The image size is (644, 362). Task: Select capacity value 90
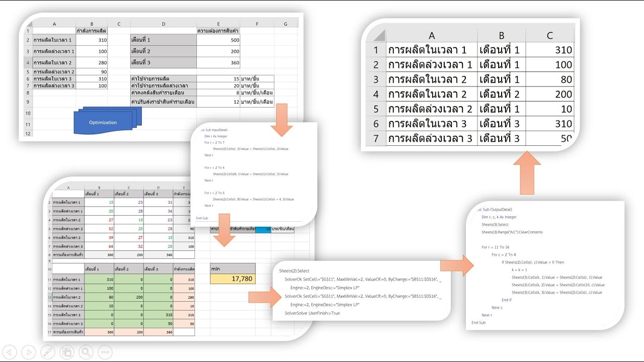[x=92, y=72]
